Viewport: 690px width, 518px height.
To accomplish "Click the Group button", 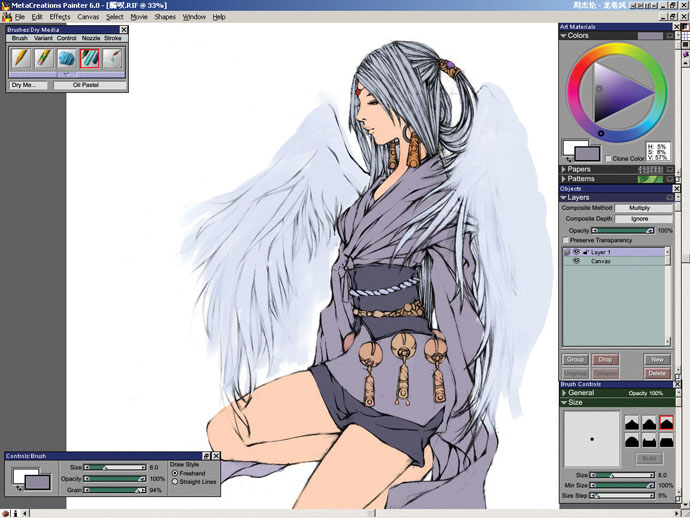I will tap(575, 360).
